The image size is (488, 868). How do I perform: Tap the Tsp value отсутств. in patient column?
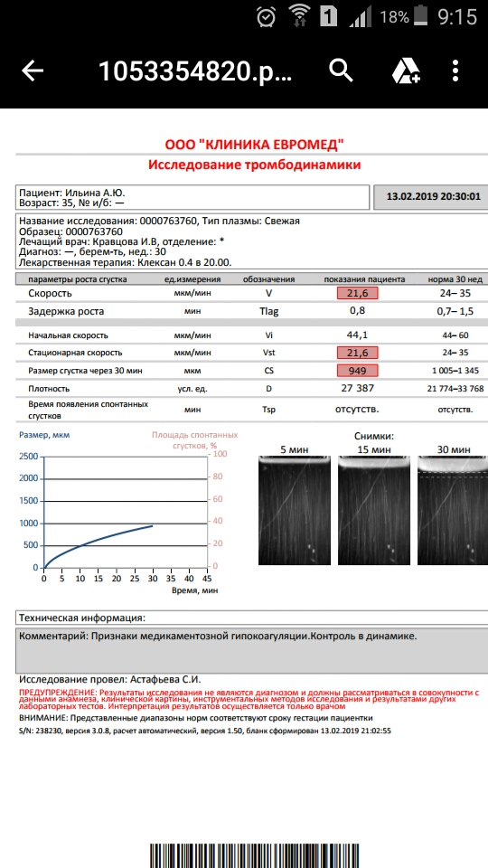(x=358, y=410)
